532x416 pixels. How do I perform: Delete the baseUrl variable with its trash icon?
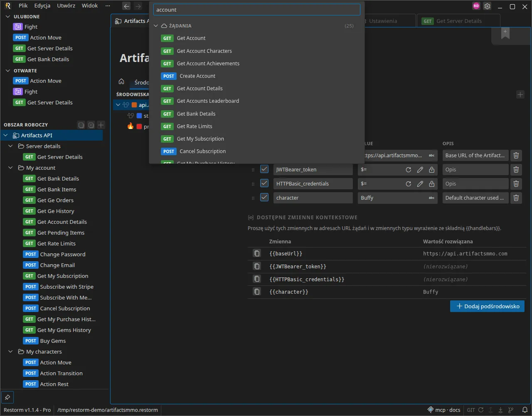coord(516,156)
